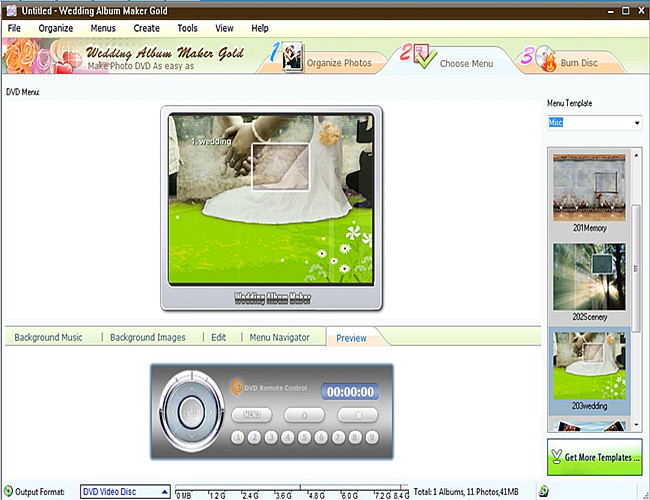Image resolution: width=650 pixels, height=500 pixels.
Task: Click the 00:00:00 time display
Action: tap(350, 392)
